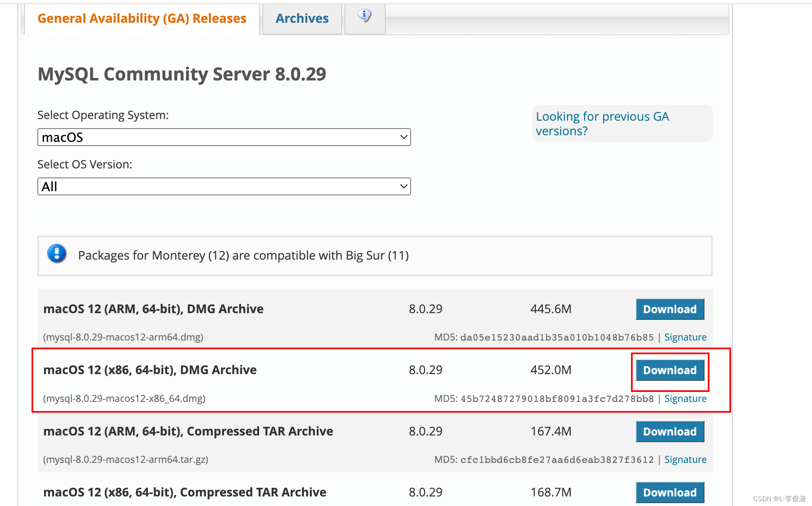Viewport: 812px width, 506px height.
Task: Open Signature link for arm64.tar.gz package
Action: 685,460
